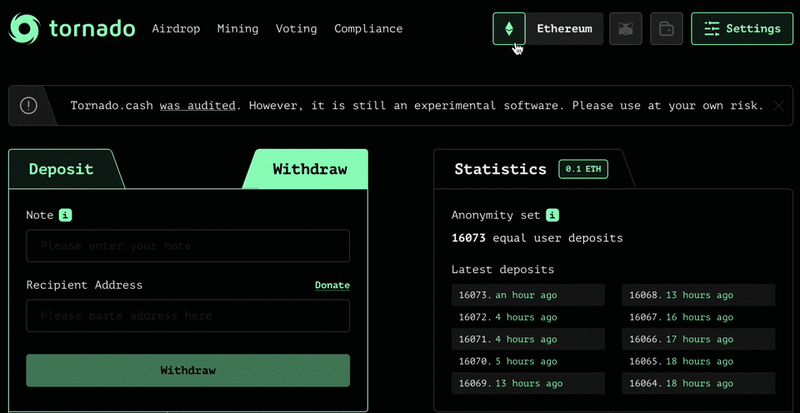The width and height of the screenshot is (800, 413).
Task: Click the MetaMask fox icon
Action: [x=627, y=29]
